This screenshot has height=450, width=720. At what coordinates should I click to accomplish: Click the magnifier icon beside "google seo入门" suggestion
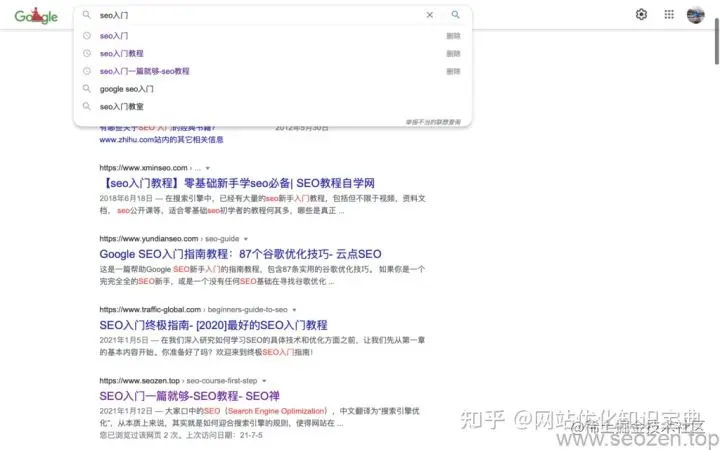point(86,88)
